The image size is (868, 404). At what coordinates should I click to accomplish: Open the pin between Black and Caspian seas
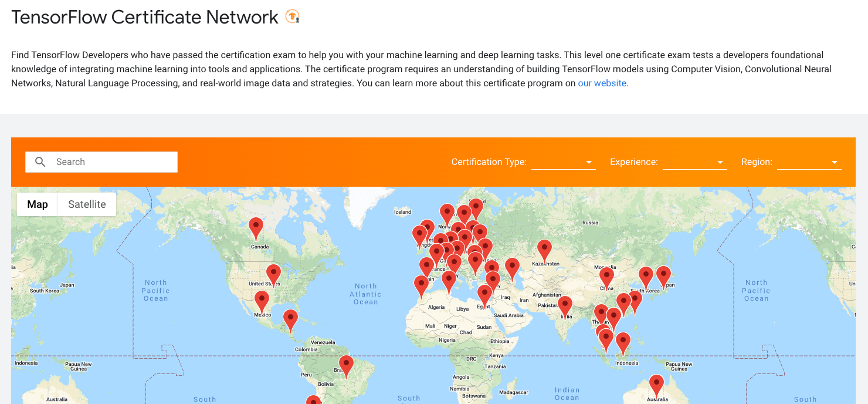pos(512,269)
